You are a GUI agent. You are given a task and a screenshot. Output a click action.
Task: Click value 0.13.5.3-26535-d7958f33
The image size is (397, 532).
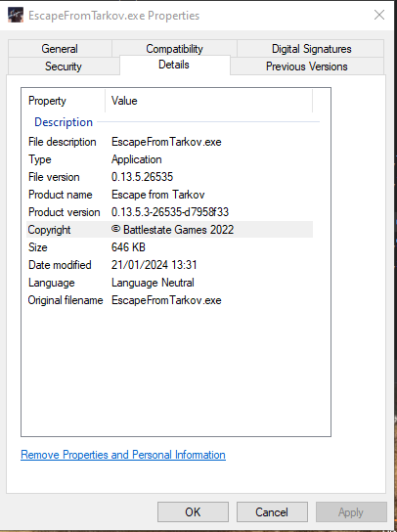(x=170, y=212)
